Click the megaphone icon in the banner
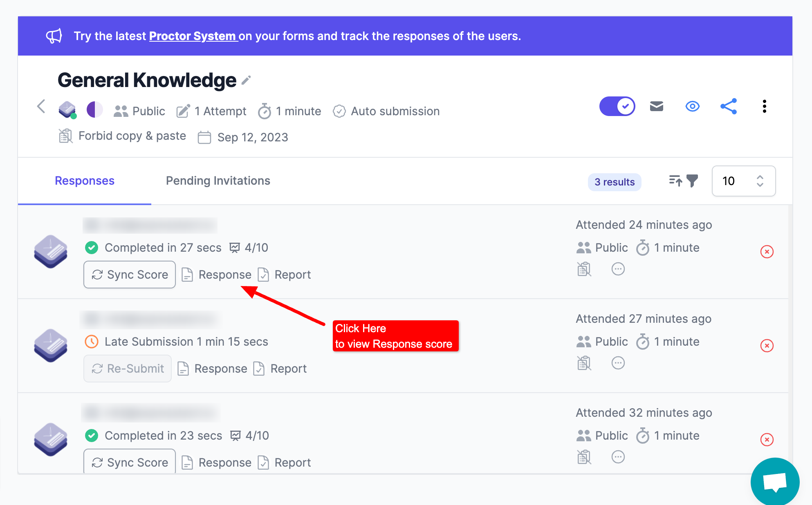This screenshot has height=505, width=812. pyautogui.click(x=54, y=36)
